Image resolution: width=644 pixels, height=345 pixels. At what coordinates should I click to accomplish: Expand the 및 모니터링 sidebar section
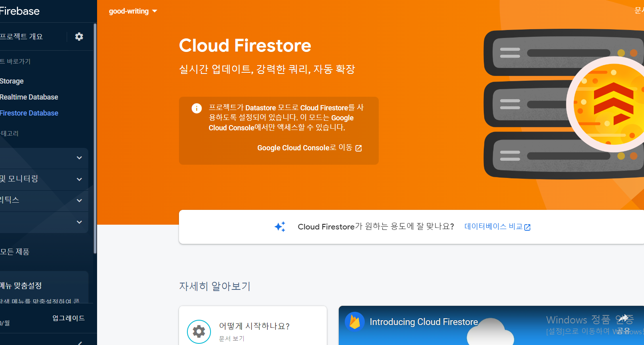click(44, 179)
